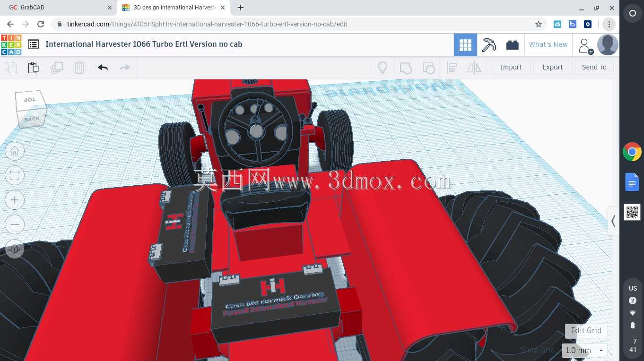
Task: Click the tinkercad.com address bar
Action: [299, 24]
